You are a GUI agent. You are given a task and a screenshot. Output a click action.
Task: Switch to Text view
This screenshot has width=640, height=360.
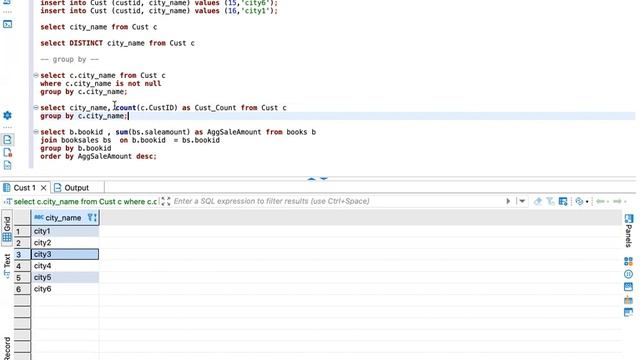tap(7, 266)
